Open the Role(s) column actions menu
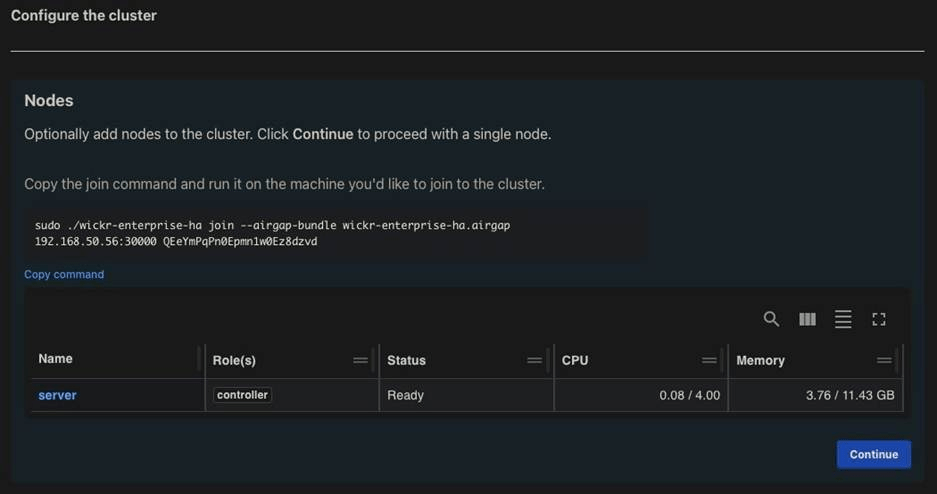The image size is (937, 494). point(360,360)
